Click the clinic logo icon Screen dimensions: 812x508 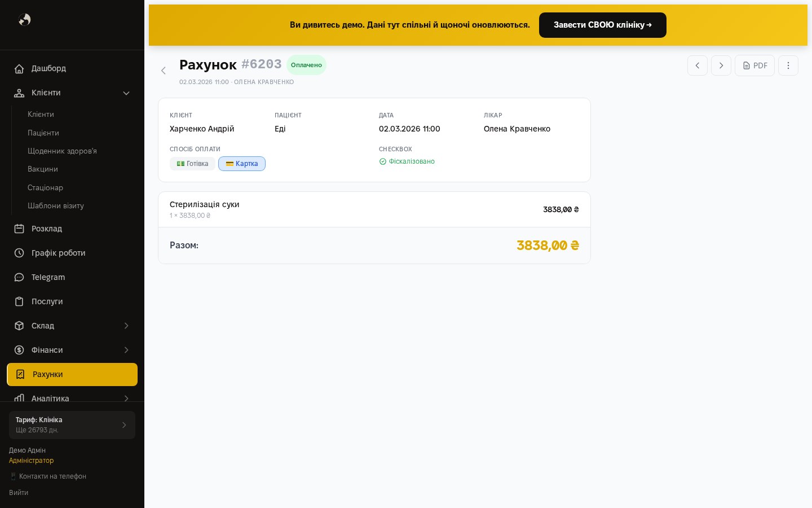tap(24, 20)
